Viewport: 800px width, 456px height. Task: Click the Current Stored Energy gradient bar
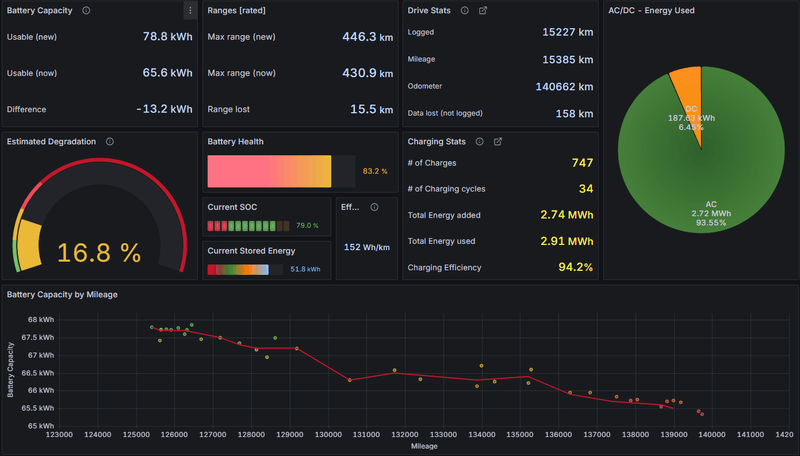tap(245, 269)
